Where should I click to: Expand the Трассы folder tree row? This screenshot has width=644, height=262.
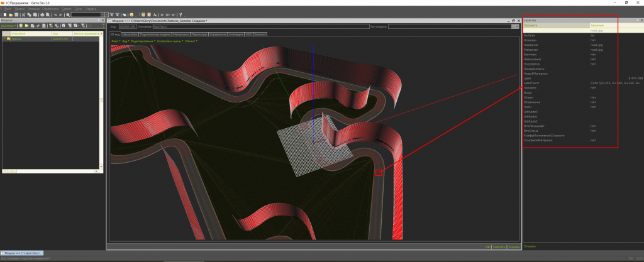coord(4,38)
